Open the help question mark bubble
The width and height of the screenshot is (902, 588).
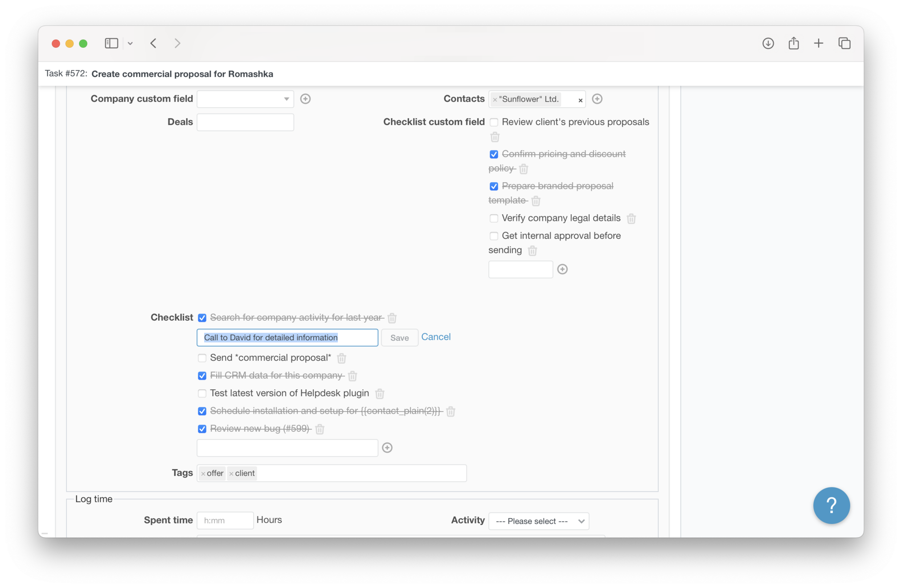831,505
